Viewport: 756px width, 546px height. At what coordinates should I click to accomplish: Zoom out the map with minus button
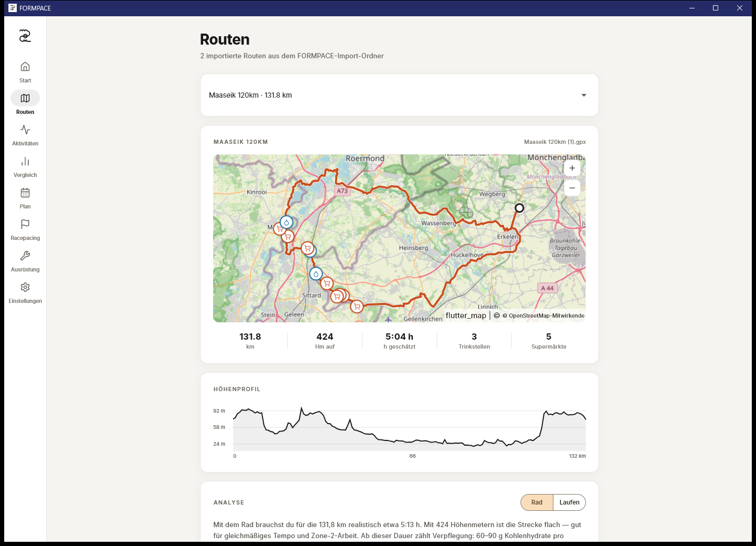coord(572,188)
